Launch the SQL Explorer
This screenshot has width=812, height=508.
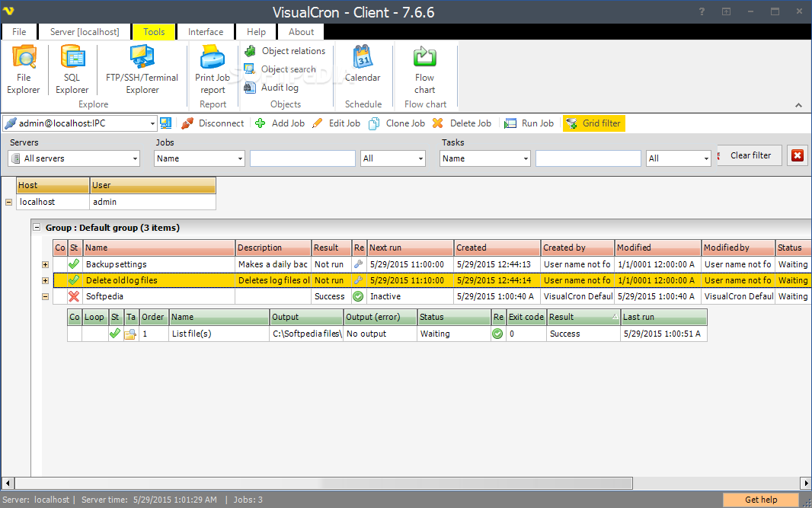pyautogui.click(x=72, y=70)
